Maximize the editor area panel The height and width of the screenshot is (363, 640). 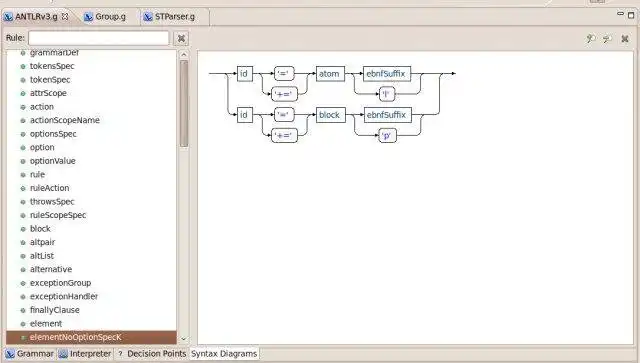[x=631, y=15]
